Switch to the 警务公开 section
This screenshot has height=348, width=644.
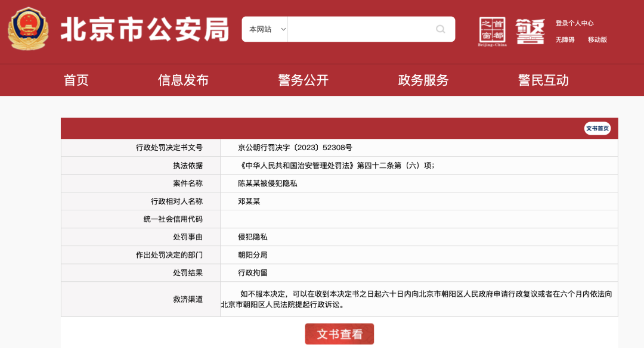click(303, 80)
